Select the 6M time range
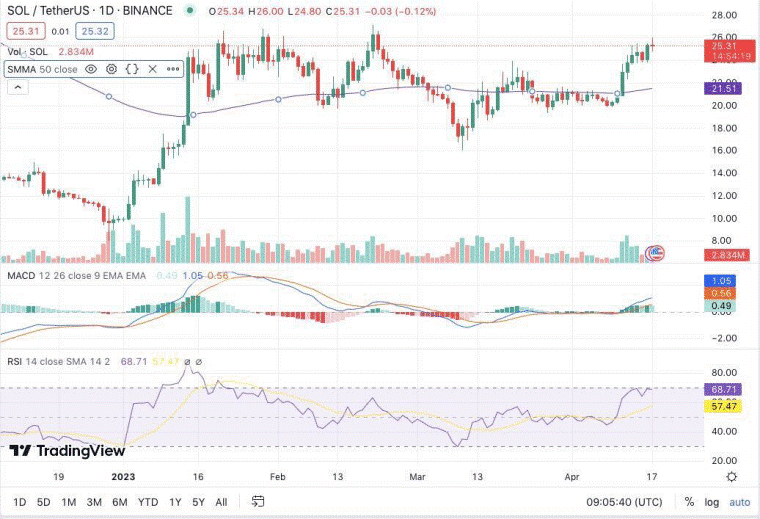The height and width of the screenshot is (519, 760). tap(120, 502)
